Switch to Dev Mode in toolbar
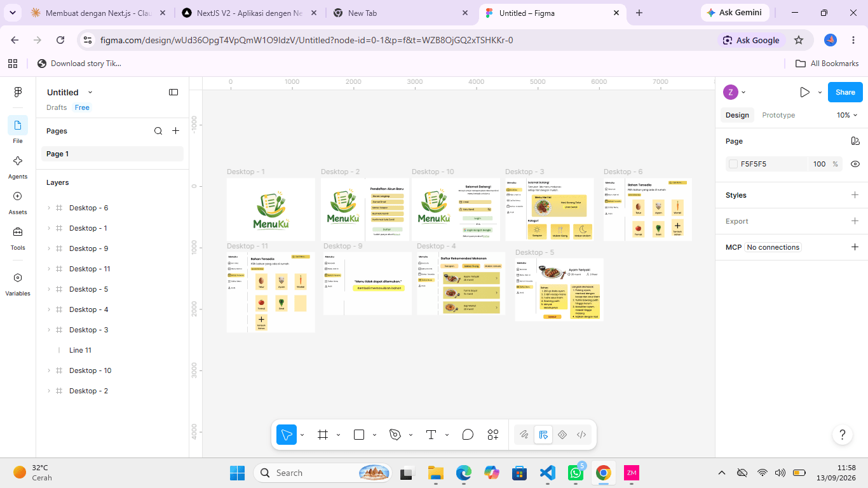 coord(581,435)
